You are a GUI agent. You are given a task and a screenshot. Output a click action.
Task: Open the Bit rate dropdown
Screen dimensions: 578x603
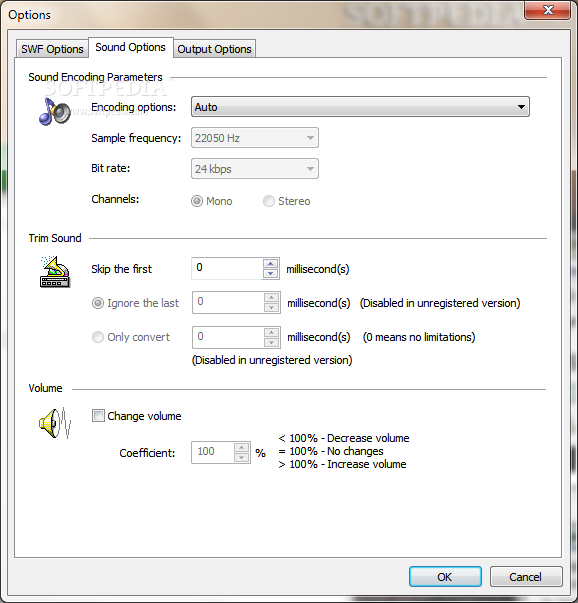[x=255, y=169]
